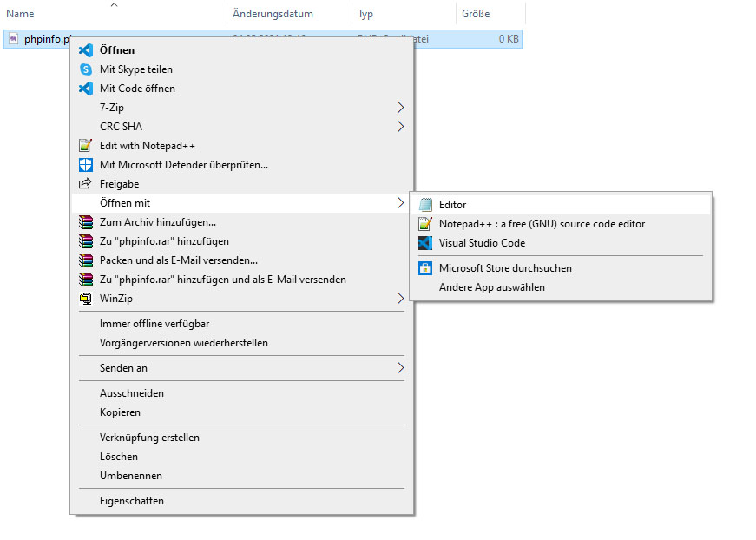Choose Öffnen from the context menu
This screenshot has height=540, width=756.
pyautogui.click(x=241, y=50)
